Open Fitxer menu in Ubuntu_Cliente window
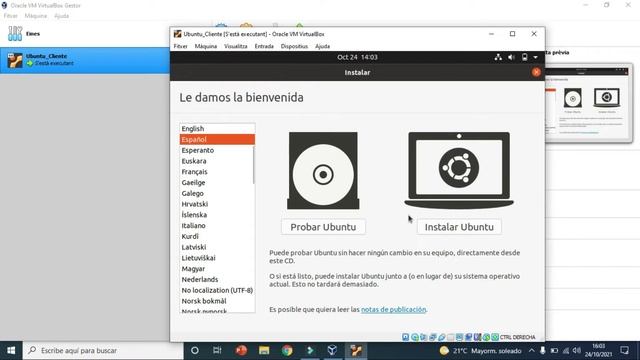Screen dimensions: 640x360 (x=180, y=46)
